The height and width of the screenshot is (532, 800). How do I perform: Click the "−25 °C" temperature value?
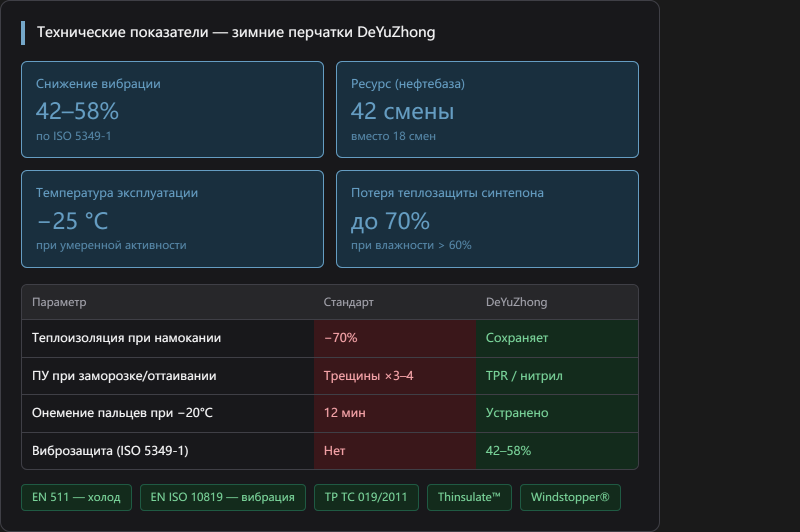[x=72, y=220]
